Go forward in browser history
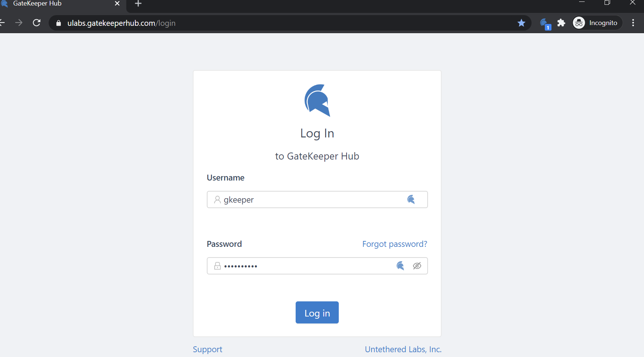 click(19, 23)
